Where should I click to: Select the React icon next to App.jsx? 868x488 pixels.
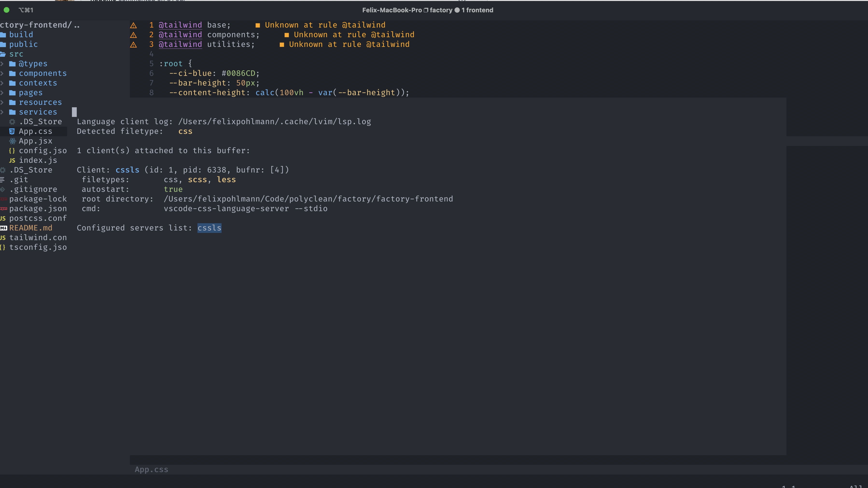(13, 141)
